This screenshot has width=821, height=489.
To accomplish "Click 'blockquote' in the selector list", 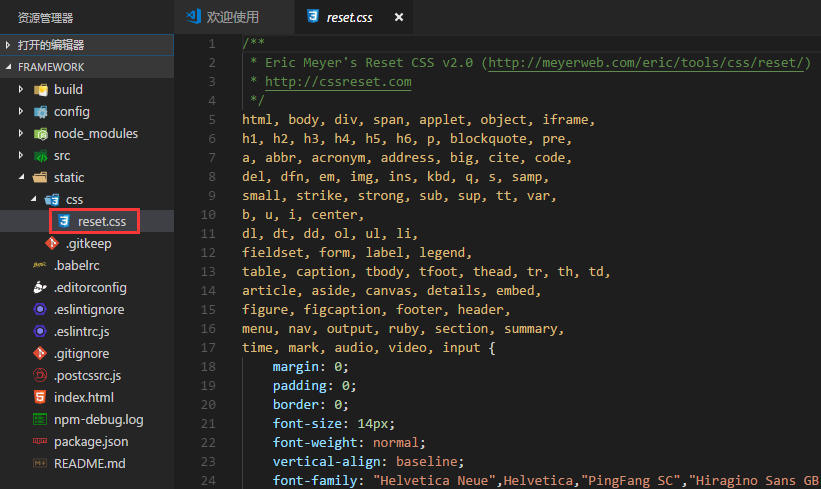I will pyautogui.click(x=488, y=139).
